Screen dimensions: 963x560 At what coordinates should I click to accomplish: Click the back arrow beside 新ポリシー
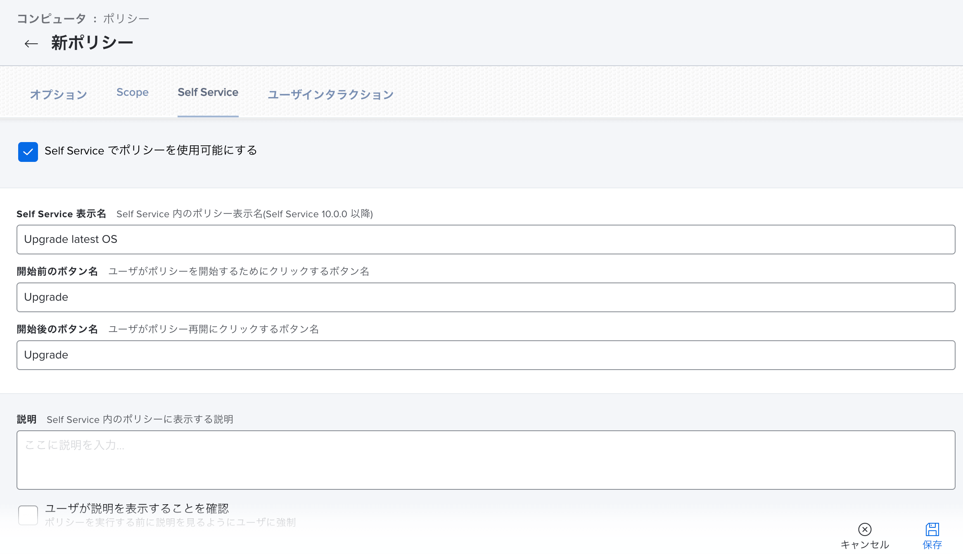pyautogui.click(x=31, y=43)
